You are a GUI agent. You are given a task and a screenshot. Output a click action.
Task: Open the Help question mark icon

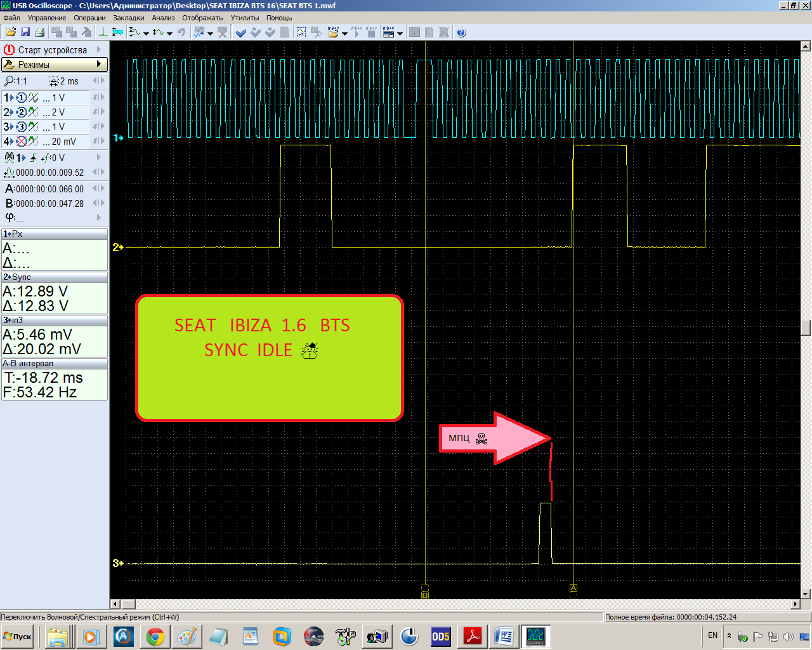[x=461, y=32]
